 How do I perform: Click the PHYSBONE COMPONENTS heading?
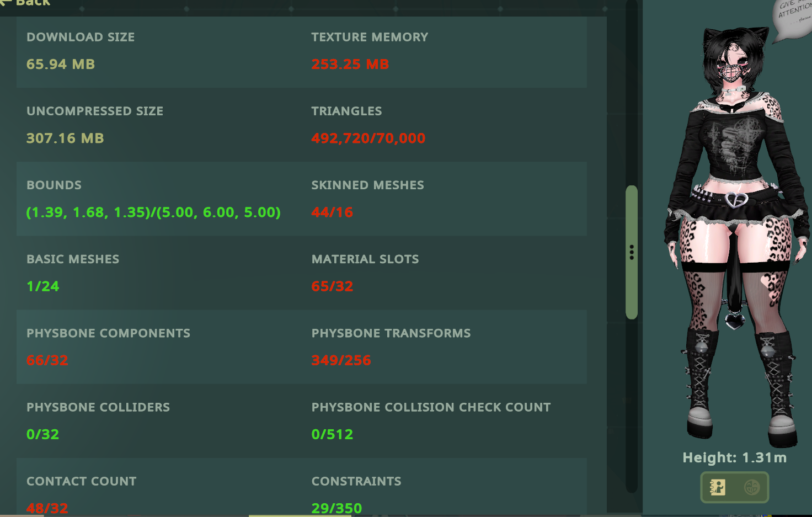pos(109,333)
